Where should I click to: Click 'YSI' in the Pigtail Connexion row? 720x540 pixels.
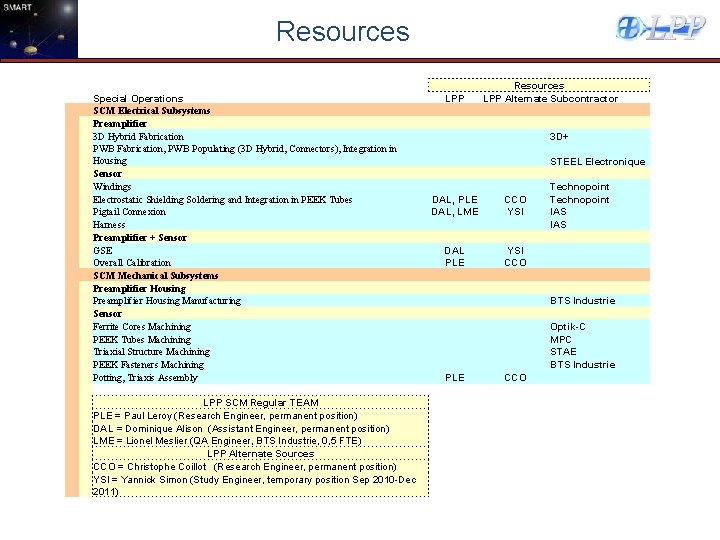click(515, 212)
